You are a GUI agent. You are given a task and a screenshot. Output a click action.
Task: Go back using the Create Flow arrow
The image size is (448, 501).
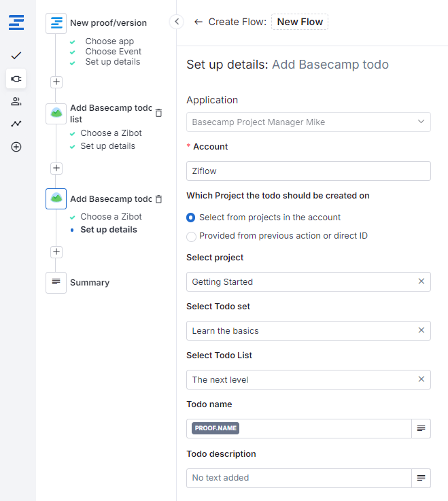point(198,22)
